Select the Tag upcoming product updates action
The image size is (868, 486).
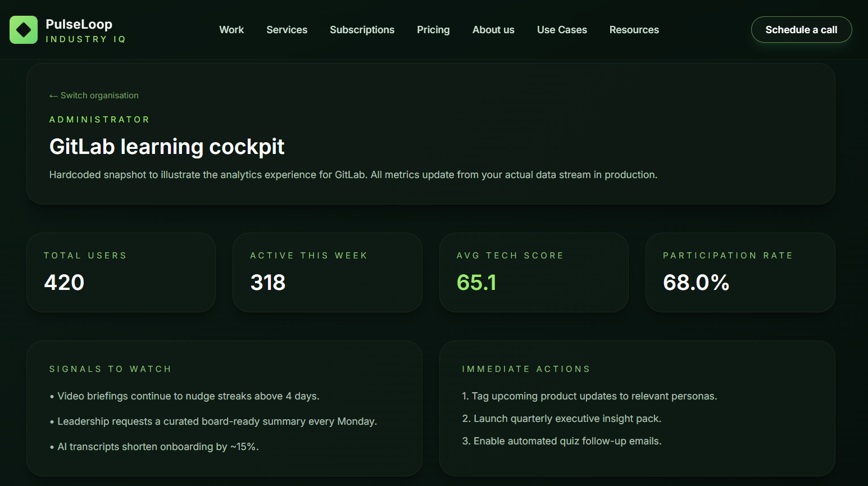point(589,396)
